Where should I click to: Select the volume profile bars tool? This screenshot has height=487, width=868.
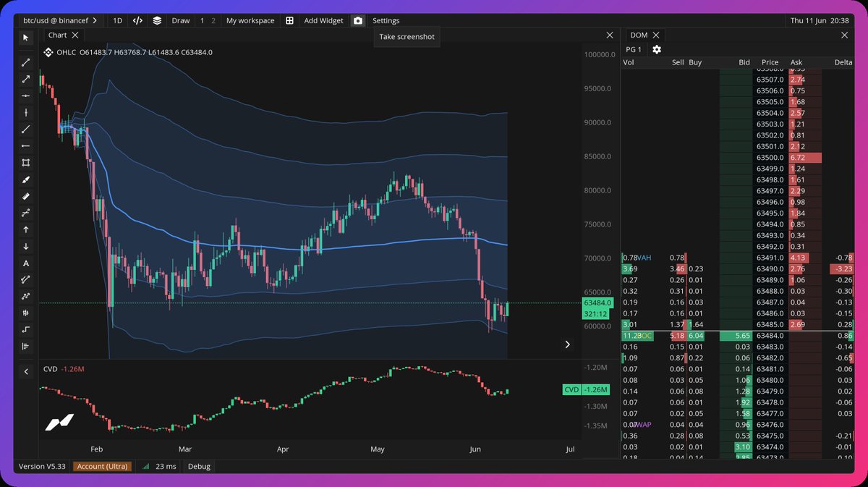(26, 347)
